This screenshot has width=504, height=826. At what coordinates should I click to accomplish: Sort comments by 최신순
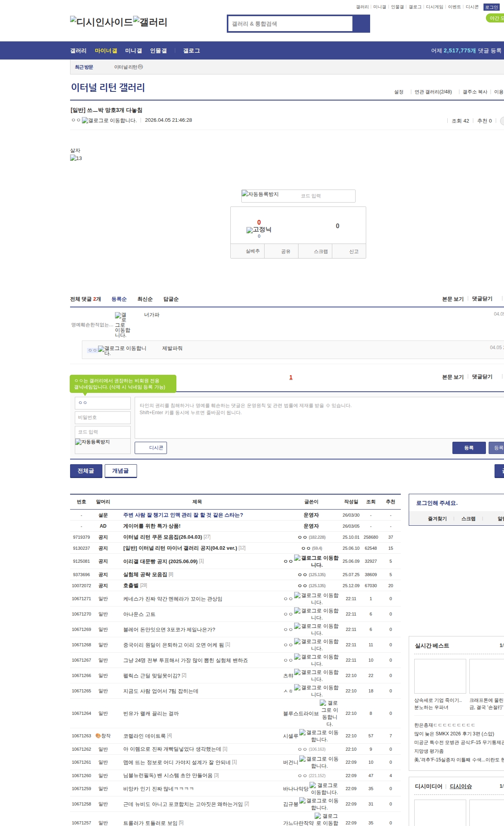point(145,299)
